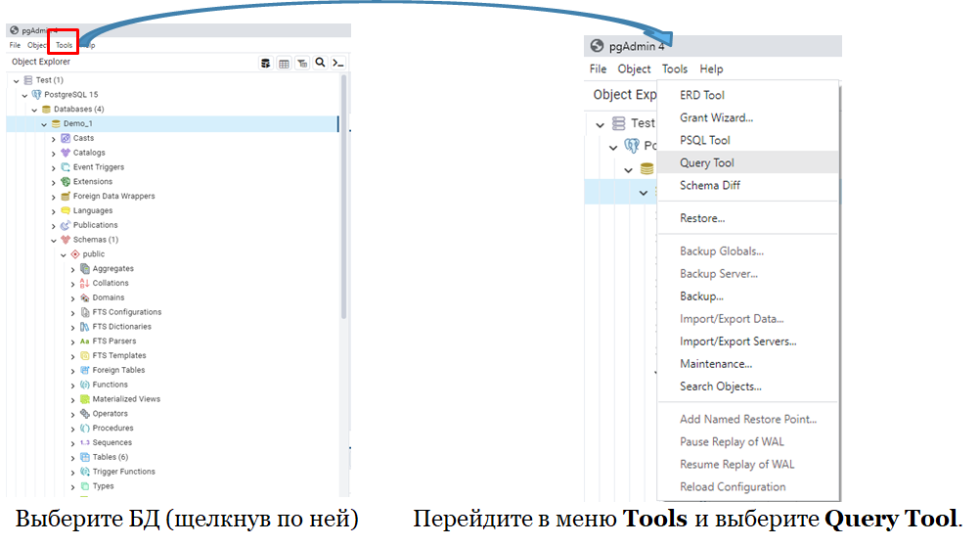Click the Extensions puzzle icon
Image resolution: width=980 pixels, height=546 pixels.
click(65, 181)
